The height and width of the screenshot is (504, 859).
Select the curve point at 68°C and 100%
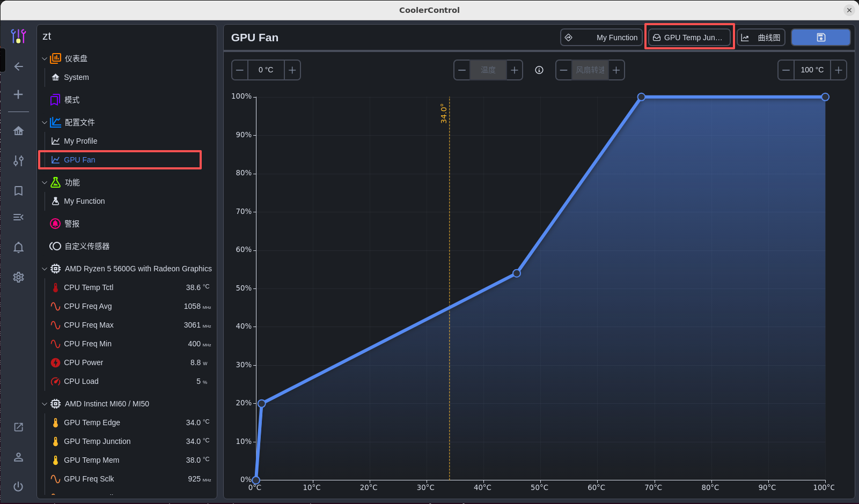click(x=641, y=97)
